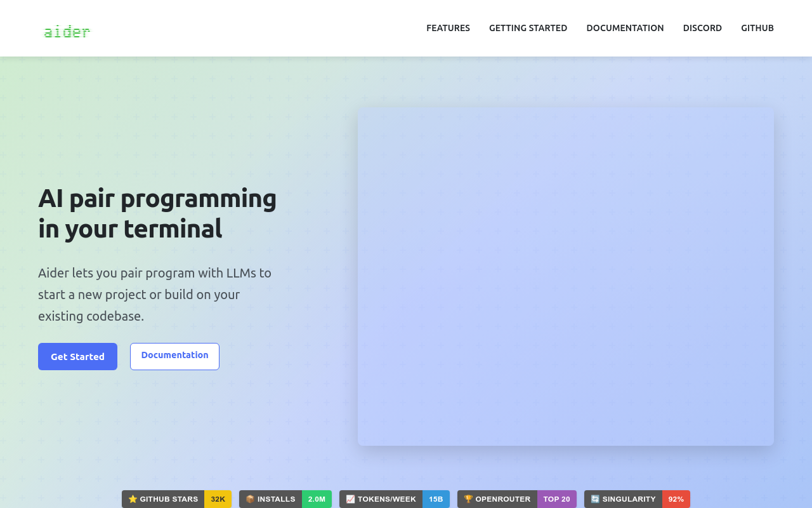Visit GitHub from the top navigation

(757, 28)
